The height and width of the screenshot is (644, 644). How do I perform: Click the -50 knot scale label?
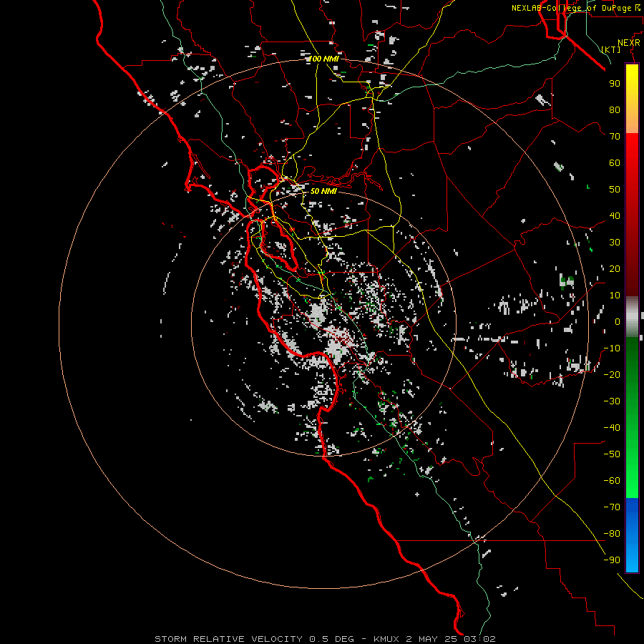click(x=612, y=454)
